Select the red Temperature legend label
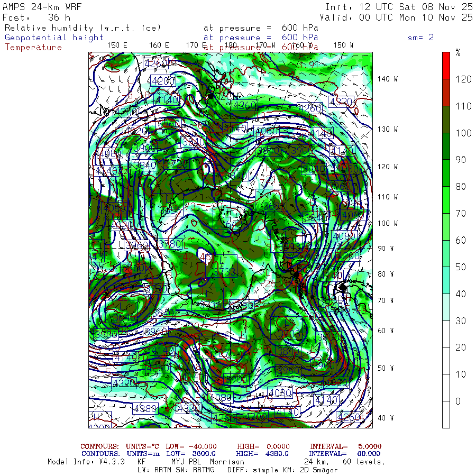Image resolution: width=476 pixels, height=476 pixels. click(x=33, y=47)
